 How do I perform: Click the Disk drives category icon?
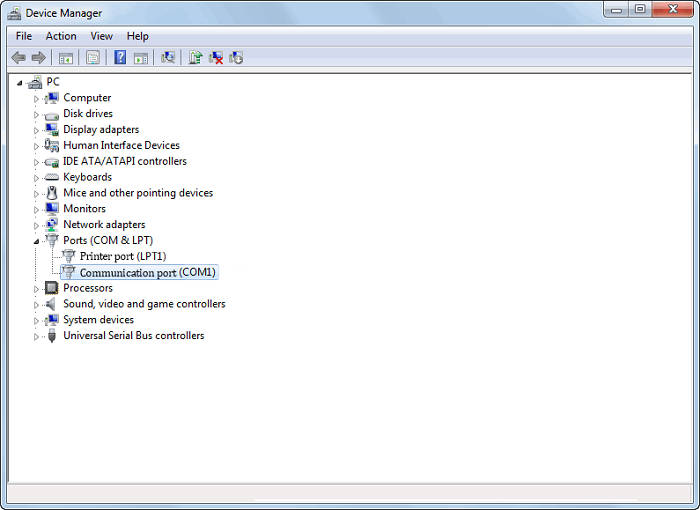point(52,115)
